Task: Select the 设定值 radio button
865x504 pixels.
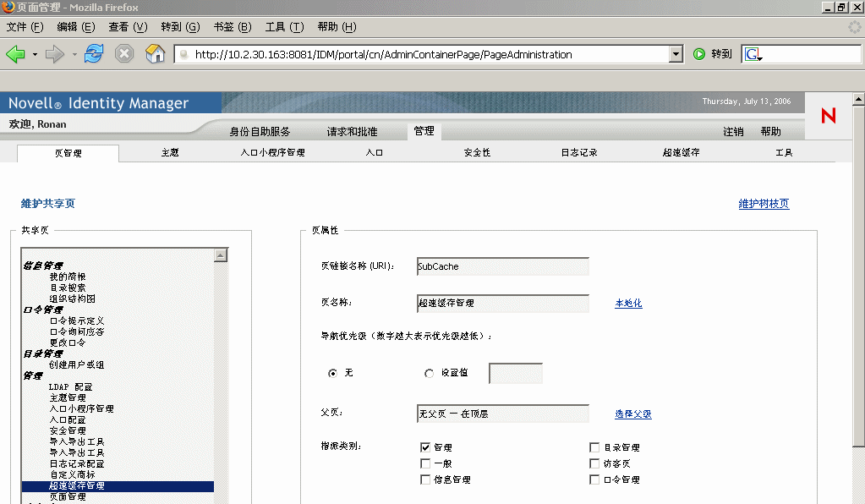Action: [429, 373]
